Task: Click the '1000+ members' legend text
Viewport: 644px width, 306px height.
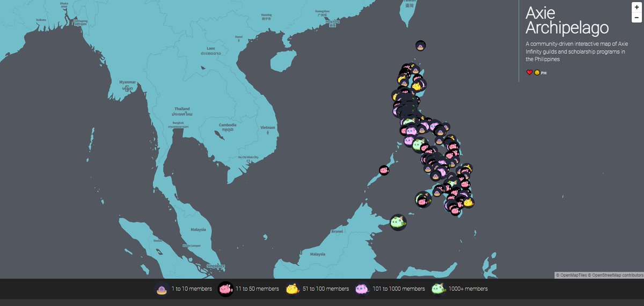Action: 468,289
